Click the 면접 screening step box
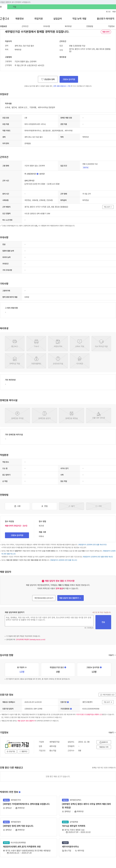The width and height of the screenshot is (116, 868). (44, 506)
